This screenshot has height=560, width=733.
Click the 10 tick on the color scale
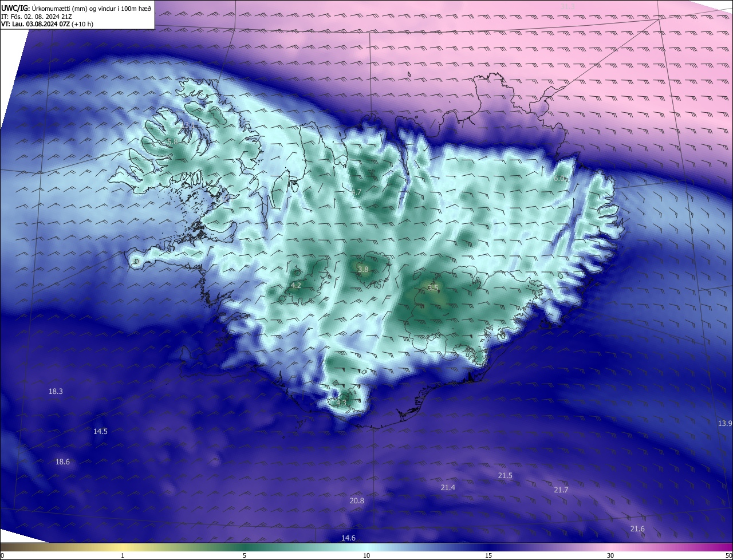[x=366, y=556]
